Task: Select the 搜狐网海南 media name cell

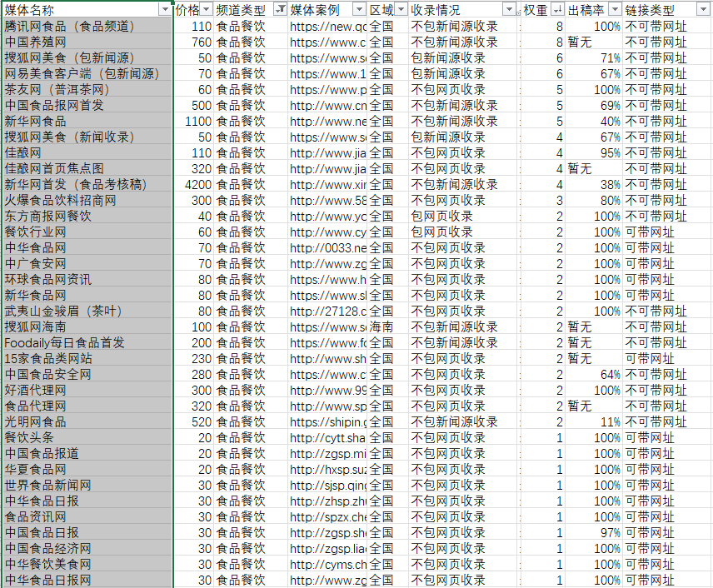Action: pyautogui.click(x=87, y=327)
